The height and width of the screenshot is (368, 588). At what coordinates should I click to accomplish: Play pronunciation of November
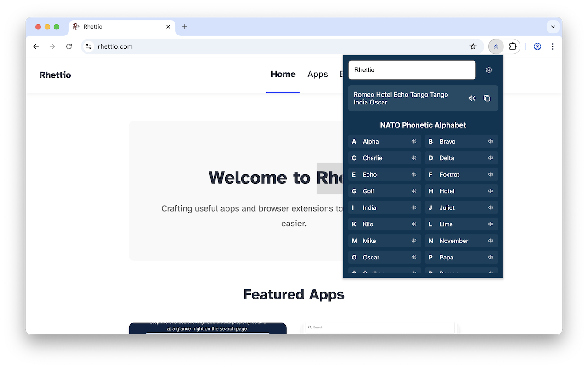coord(491,241)
